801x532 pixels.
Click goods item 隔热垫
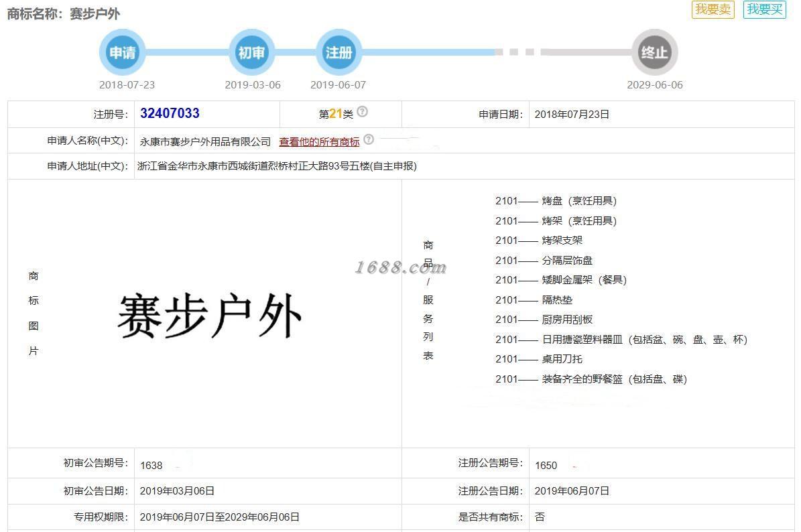coord(557,300)
